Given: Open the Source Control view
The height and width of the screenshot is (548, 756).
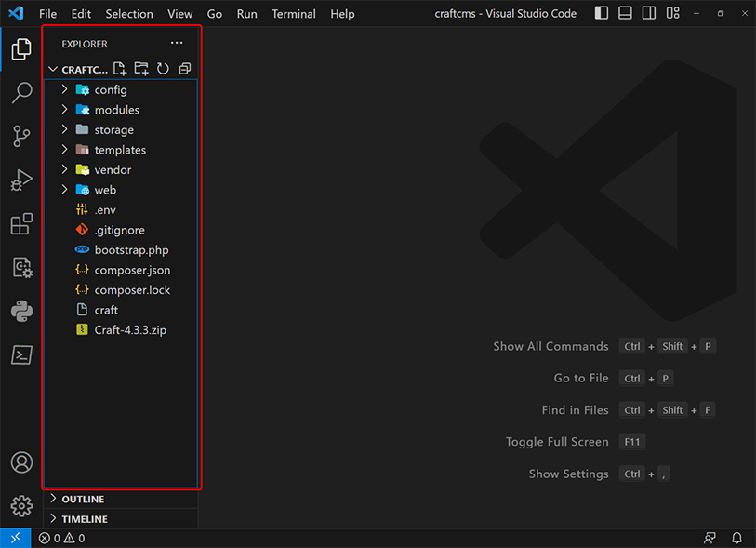Looking at the screenshot, I should [x=21, y=137].
